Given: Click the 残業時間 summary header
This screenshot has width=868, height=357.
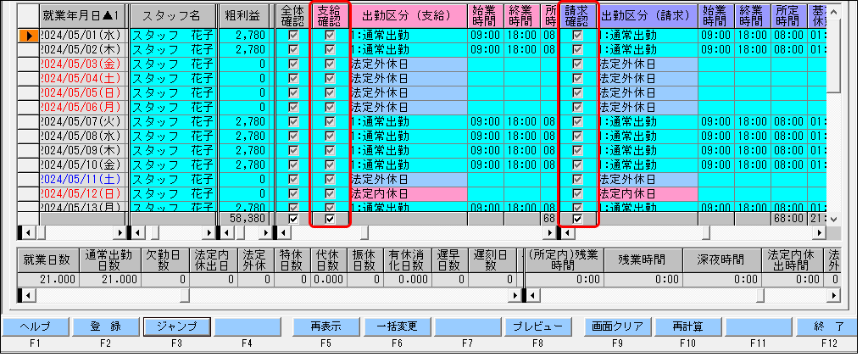Looking at the screenshot, I should click(x=643, y=259).
